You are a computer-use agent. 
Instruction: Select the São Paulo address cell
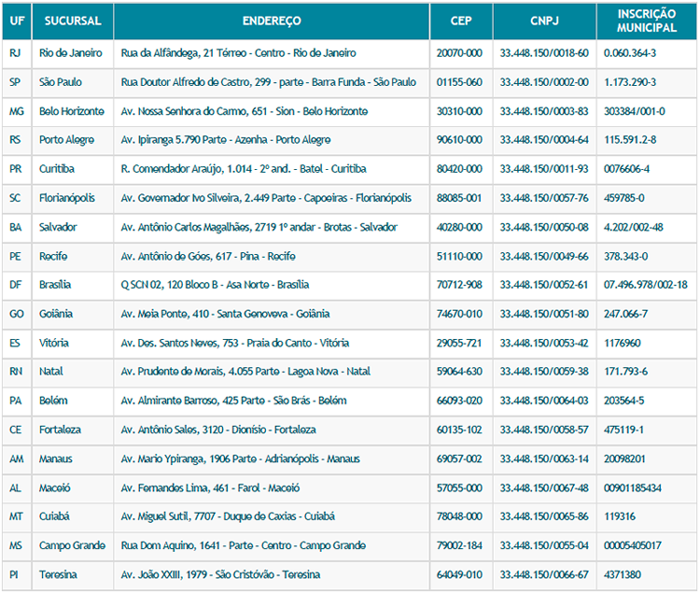[x=269, y=82]
